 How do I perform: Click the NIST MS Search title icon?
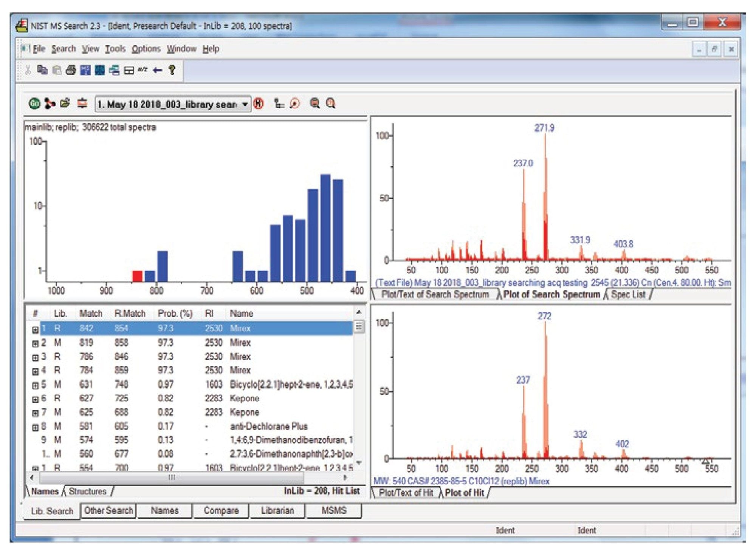click(x=22, y=26)
